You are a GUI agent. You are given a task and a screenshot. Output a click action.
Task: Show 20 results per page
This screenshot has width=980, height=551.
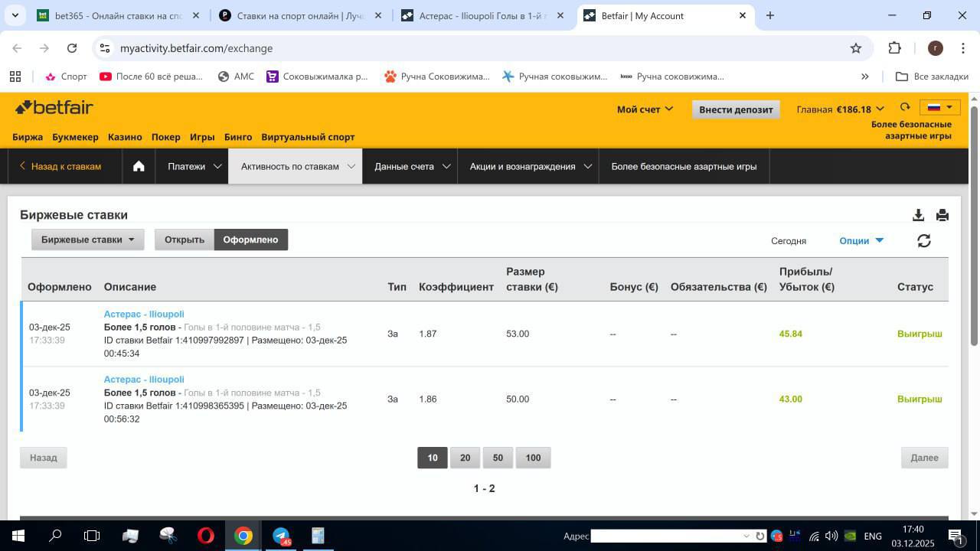coord(465,458)
